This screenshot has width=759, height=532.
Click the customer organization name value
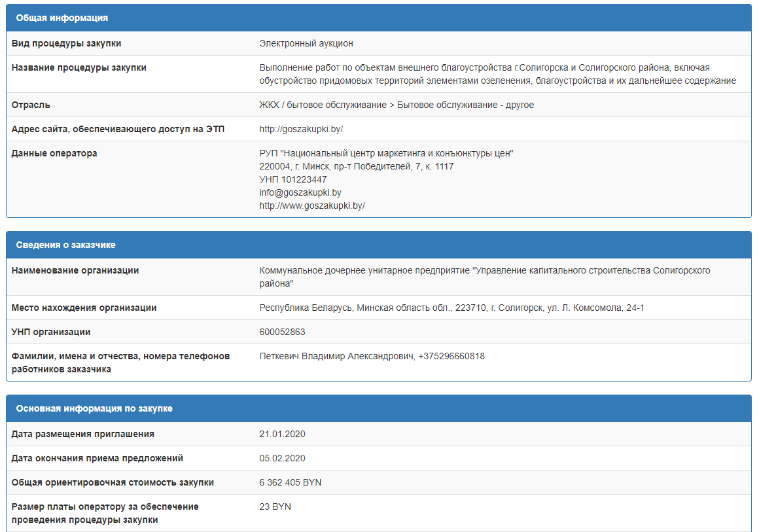[x=484, y=277]
